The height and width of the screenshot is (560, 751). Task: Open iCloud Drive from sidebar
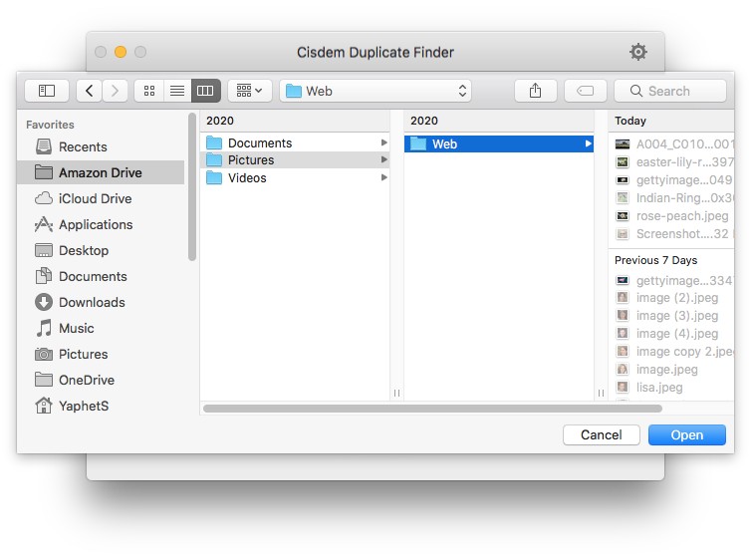[95, 198]
